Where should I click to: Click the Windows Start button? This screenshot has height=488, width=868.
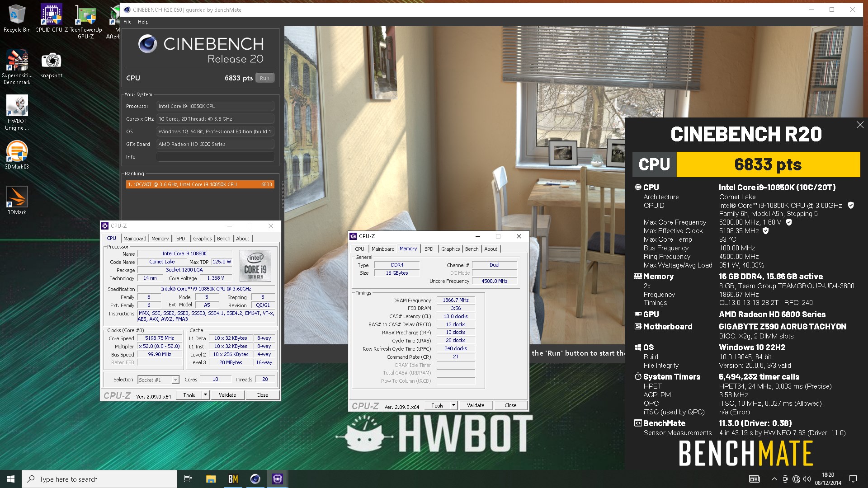coord(11,479)
